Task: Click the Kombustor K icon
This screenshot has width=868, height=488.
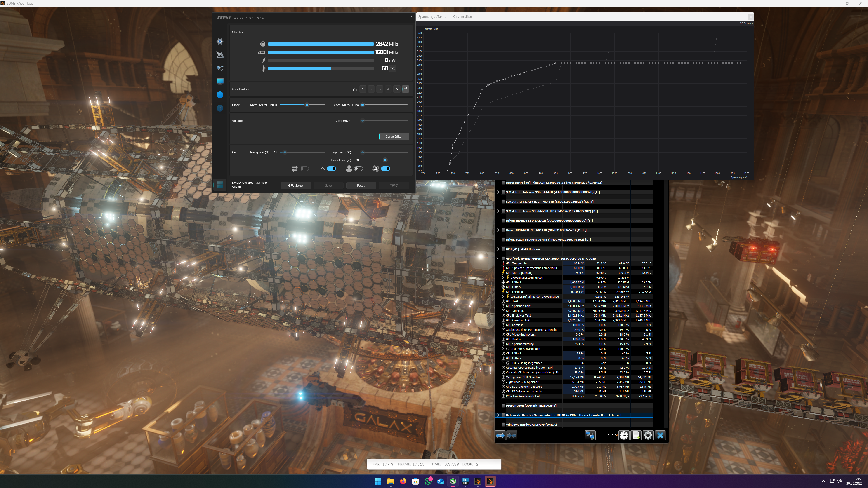Action: (x=220, y=108)
